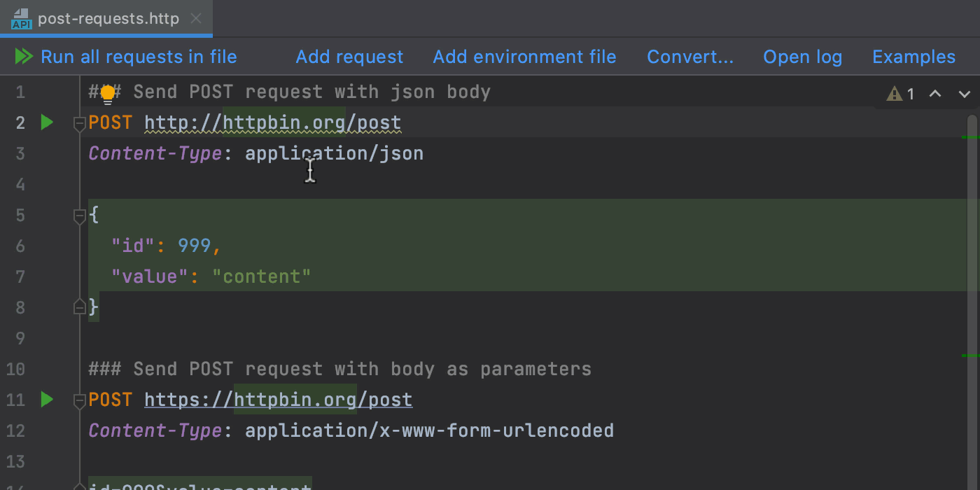Click the application/json value
The width and height of the screenshot is (980, 490).
334,153
